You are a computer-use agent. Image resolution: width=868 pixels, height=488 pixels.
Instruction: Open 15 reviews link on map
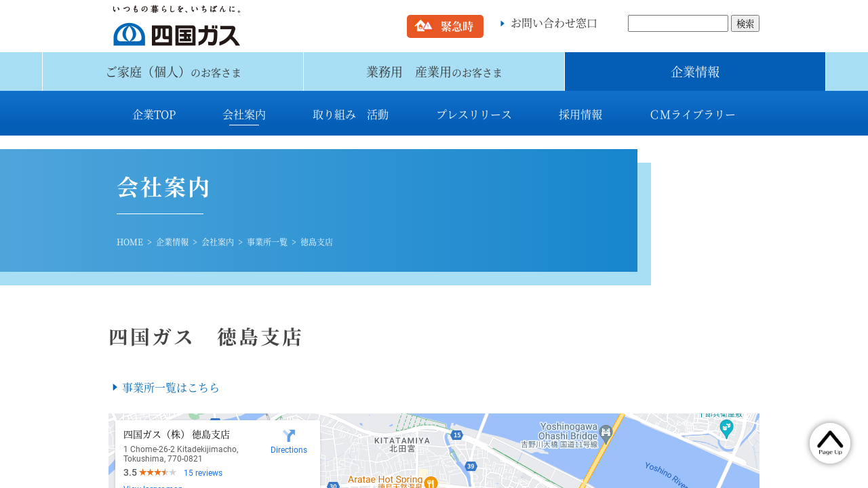(x=203, y=473)
